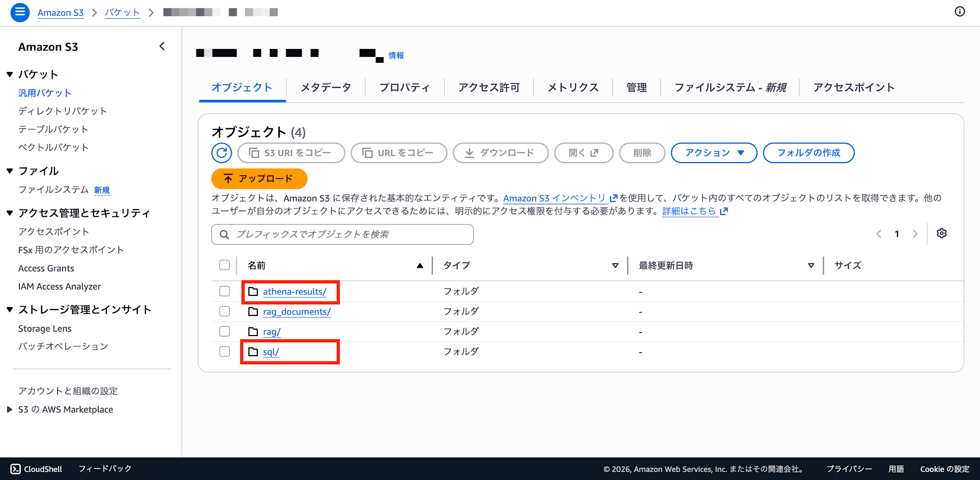Click the magnifier icon in the search box
980x480 pixels.
pyautogui.click(x=224, y=235)
